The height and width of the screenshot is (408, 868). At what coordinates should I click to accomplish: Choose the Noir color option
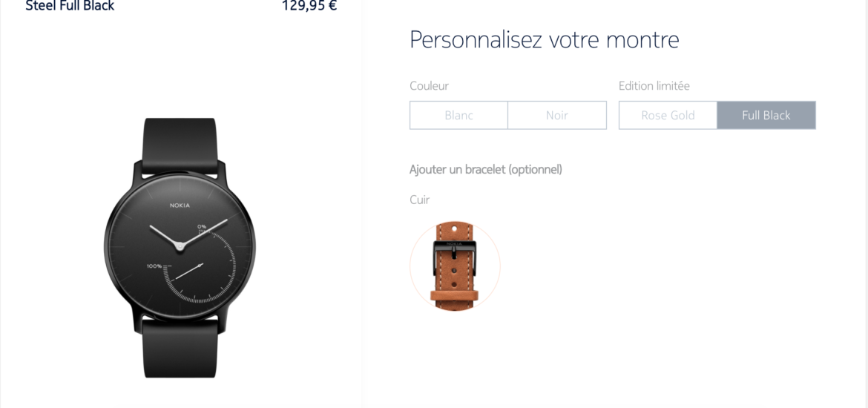tap(557, 115)
